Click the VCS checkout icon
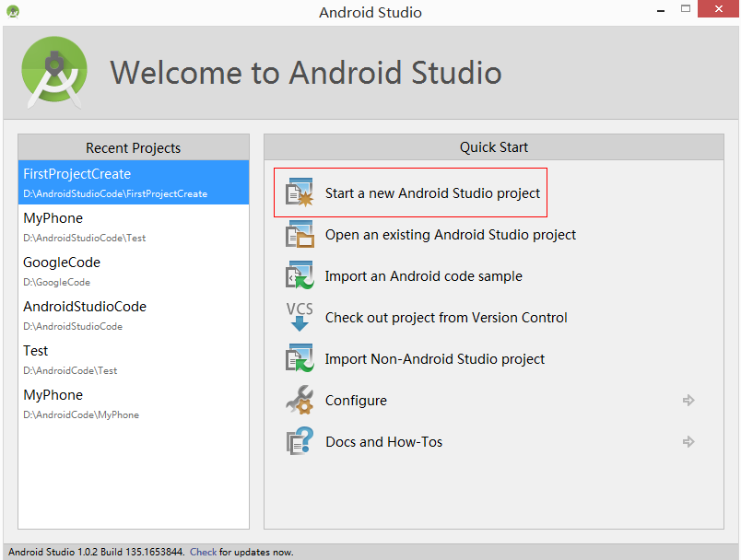 click(x=300, y=317)
